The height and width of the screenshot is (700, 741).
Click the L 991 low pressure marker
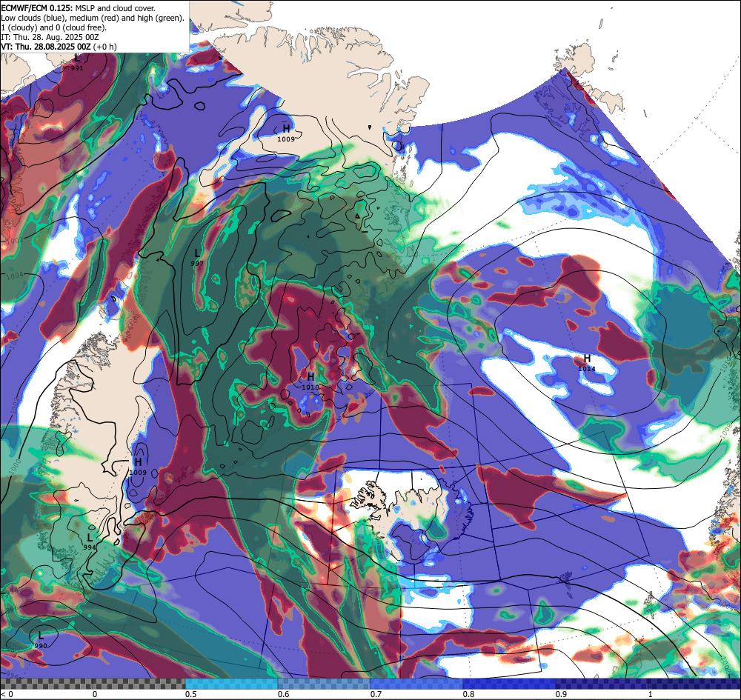[77, 63]
